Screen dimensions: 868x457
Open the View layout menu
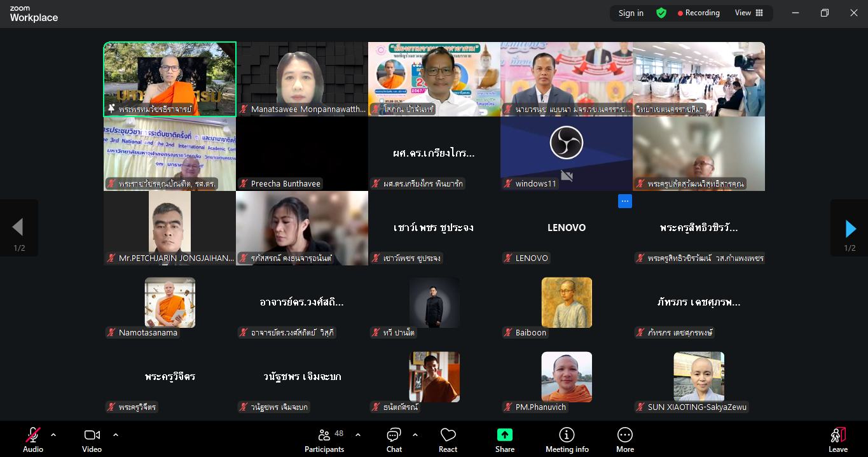[x=748, y=13]
